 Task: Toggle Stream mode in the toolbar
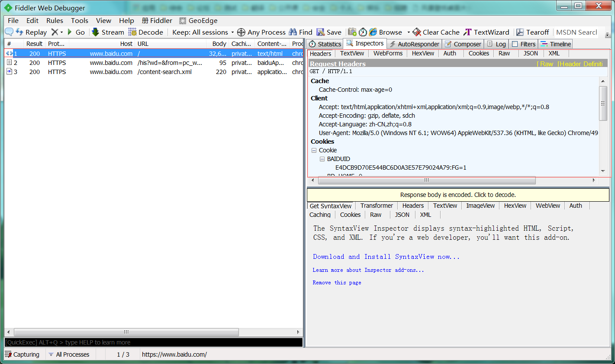108,32
